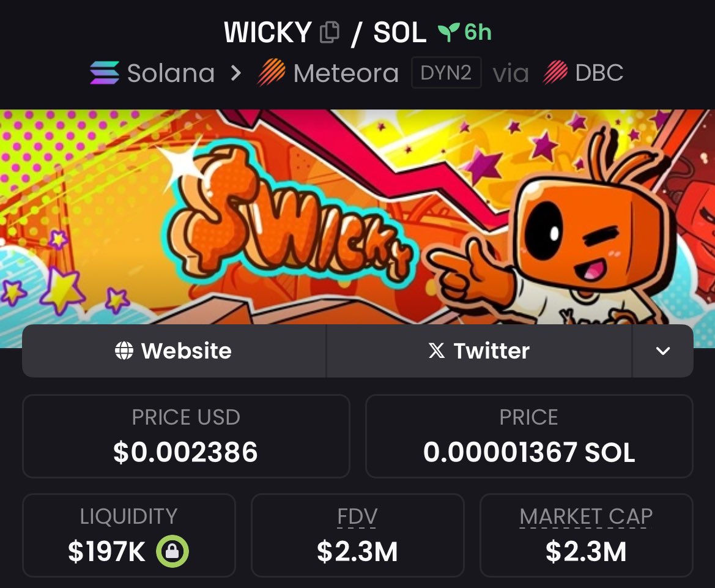Click the breadcrumb arrow after Solana
Screen dimensions: 715x588
[x=235, y=73]
